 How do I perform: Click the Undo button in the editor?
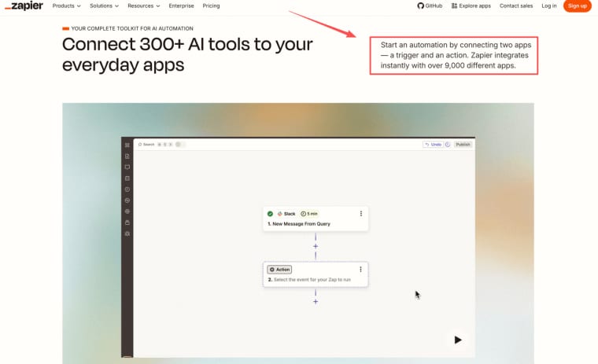point(433,145)
